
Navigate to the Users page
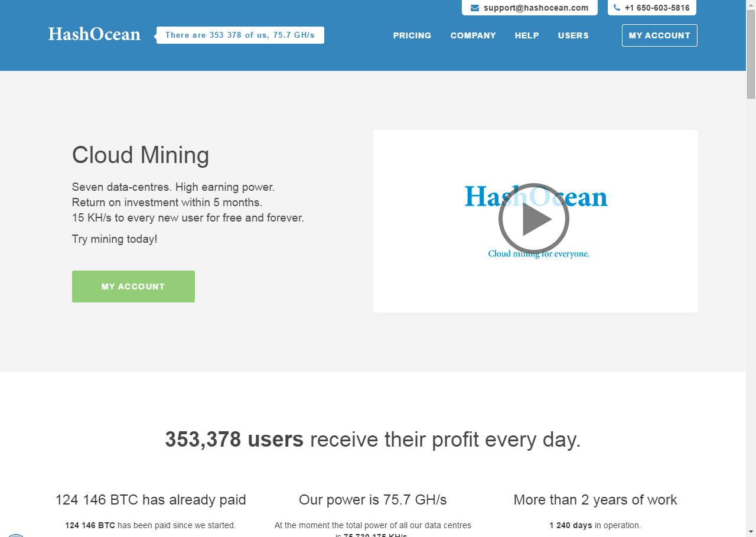(x=573, y=35)
